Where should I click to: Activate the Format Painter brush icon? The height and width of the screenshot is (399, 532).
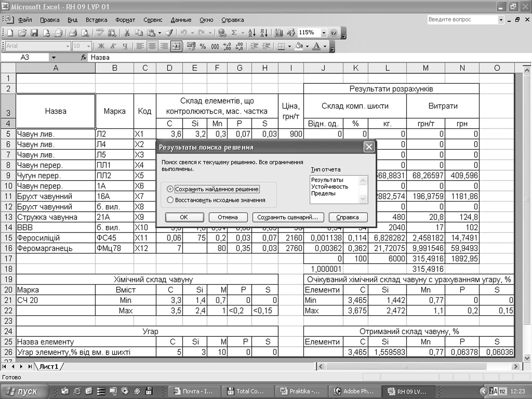170,33
